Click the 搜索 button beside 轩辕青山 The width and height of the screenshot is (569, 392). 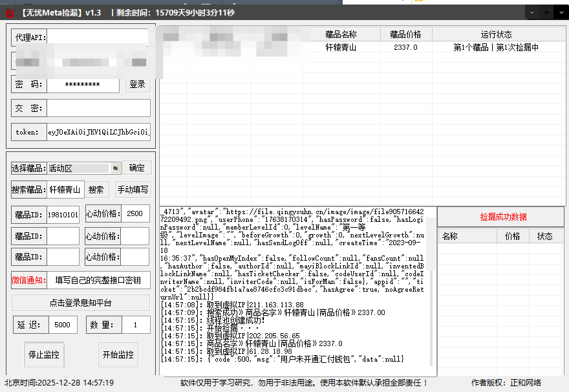coord(96,190)
